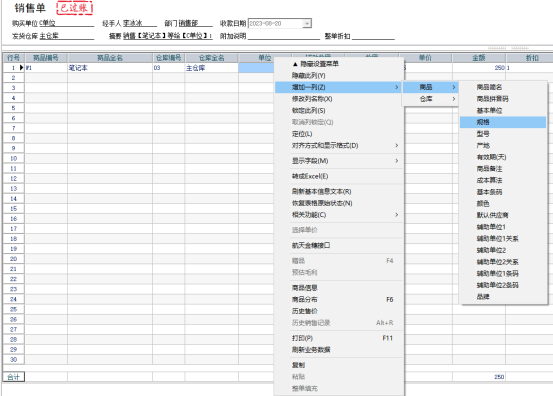Click the 商品全名 column header
The height and width of the screenshot is (396, 553).
(110, 58)
